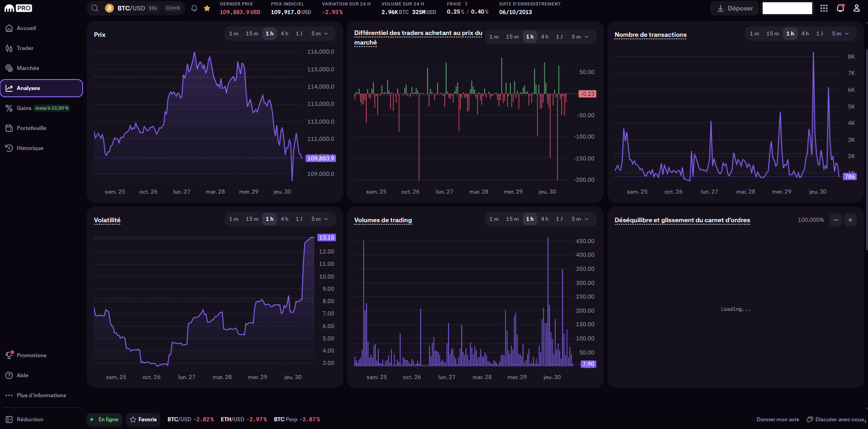This screenshot has height=429, width=868.
Task: Open the user account profile icon
Action: point(857,8)
